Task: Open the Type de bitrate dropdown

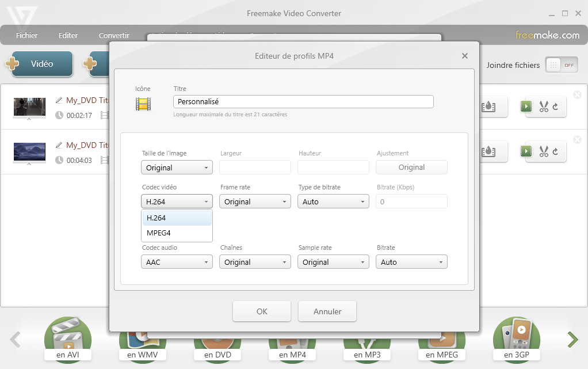Action: 333,201
